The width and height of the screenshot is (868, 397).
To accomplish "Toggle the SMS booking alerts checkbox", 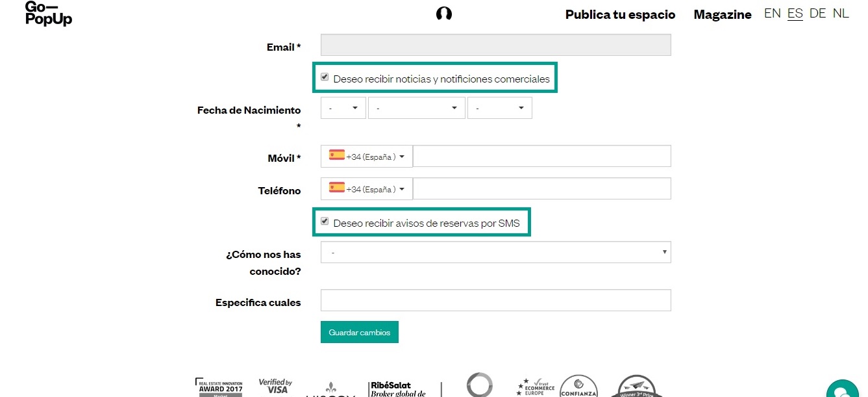I will [325, 222].
